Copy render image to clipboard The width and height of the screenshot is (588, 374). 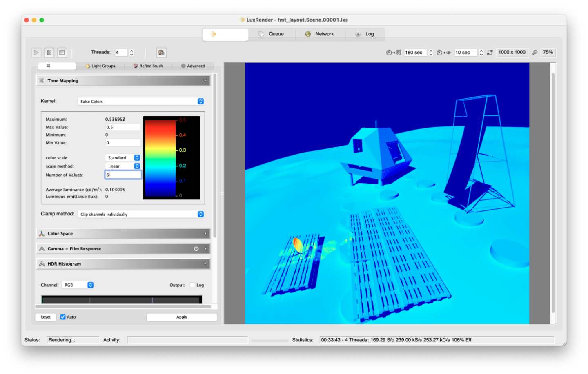161,53
